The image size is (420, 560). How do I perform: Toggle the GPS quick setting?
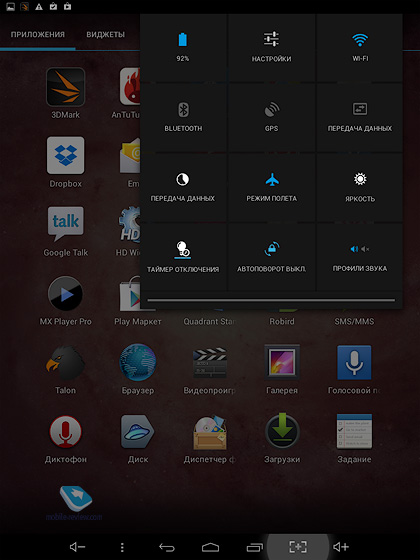coord(271,118)
